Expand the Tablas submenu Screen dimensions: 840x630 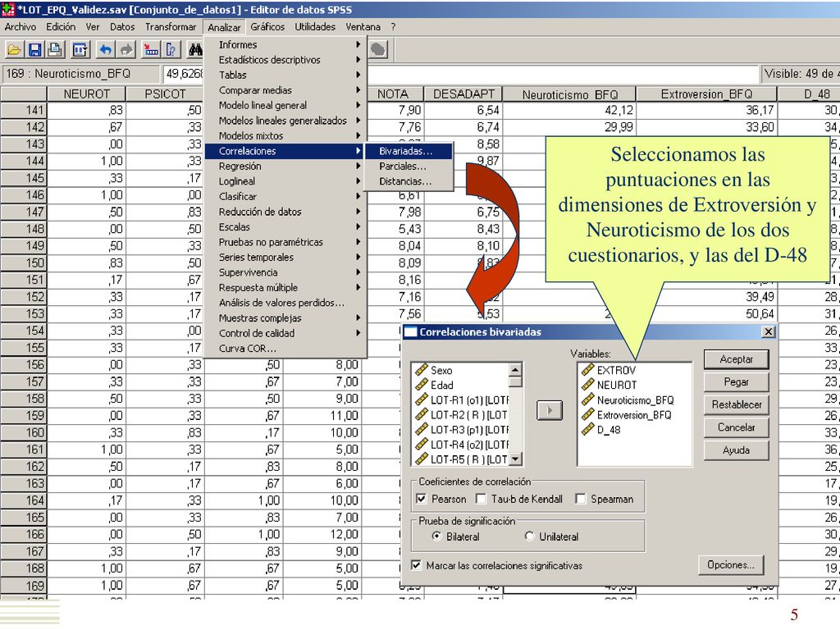285,75
